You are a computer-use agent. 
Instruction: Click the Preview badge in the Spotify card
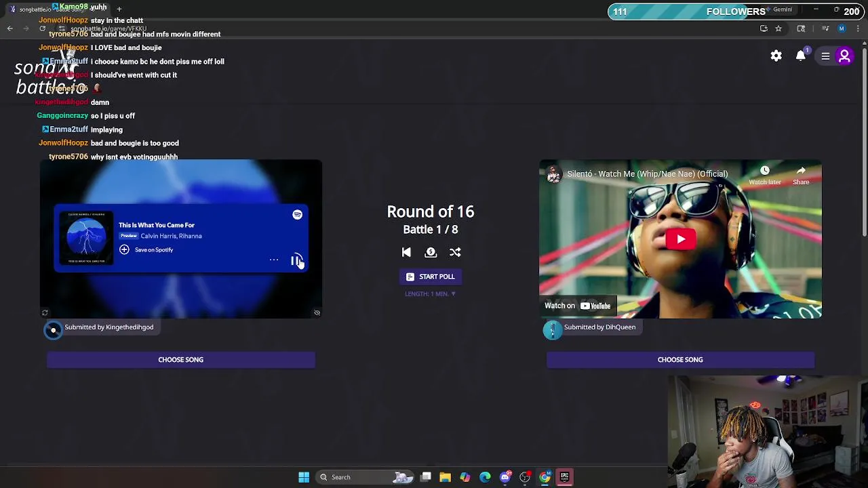(x=128, y=236)
